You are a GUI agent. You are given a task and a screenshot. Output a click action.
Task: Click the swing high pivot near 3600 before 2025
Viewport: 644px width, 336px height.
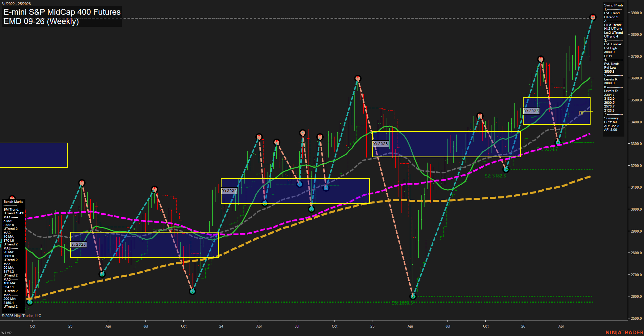tap(358, 78)
